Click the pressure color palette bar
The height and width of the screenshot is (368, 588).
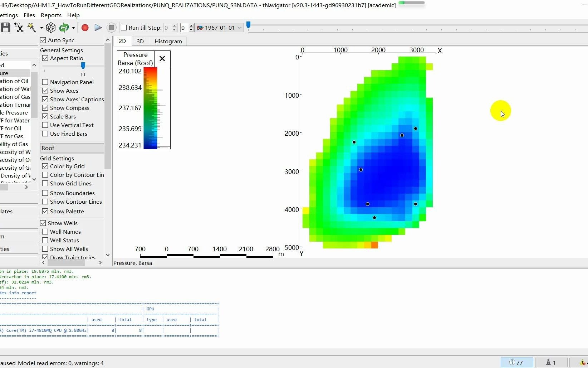coord(150,108)
